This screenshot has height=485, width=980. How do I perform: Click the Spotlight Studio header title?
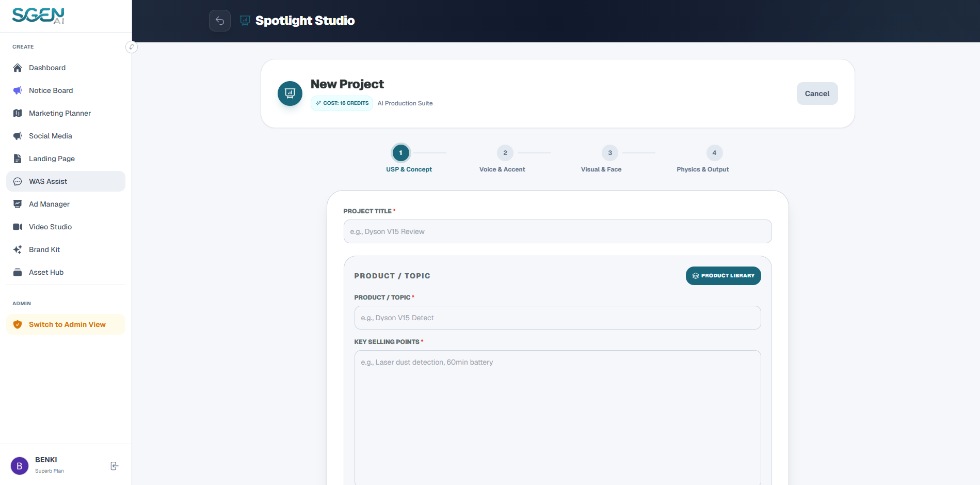(x=305, y=21)
